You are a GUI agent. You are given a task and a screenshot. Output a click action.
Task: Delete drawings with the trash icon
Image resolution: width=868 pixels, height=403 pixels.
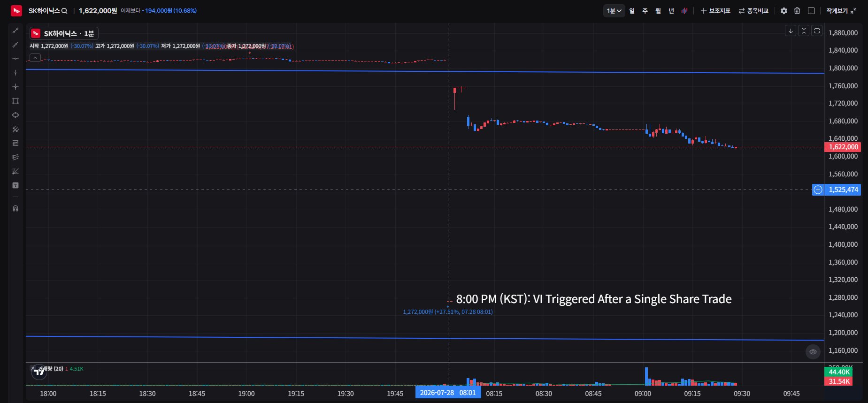[x=797, y=11]
